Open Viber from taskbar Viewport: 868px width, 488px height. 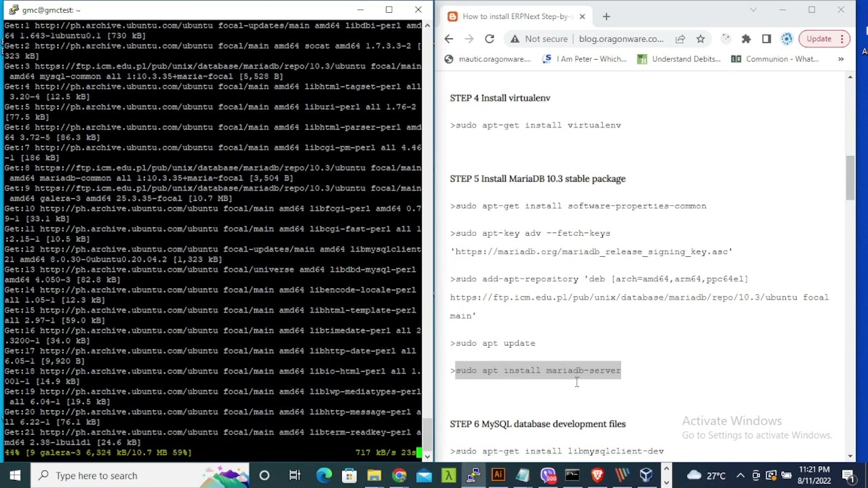pyautogui.click(x=547, y=475)
